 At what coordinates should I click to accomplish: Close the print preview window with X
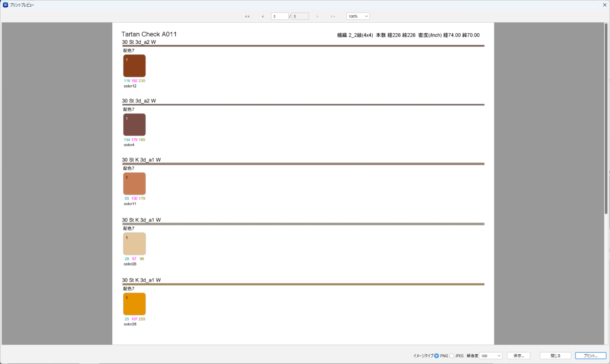click(x=605, y=5)
